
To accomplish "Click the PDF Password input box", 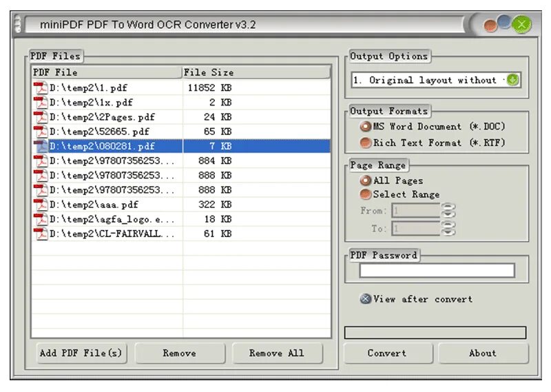I will point(437,270).
